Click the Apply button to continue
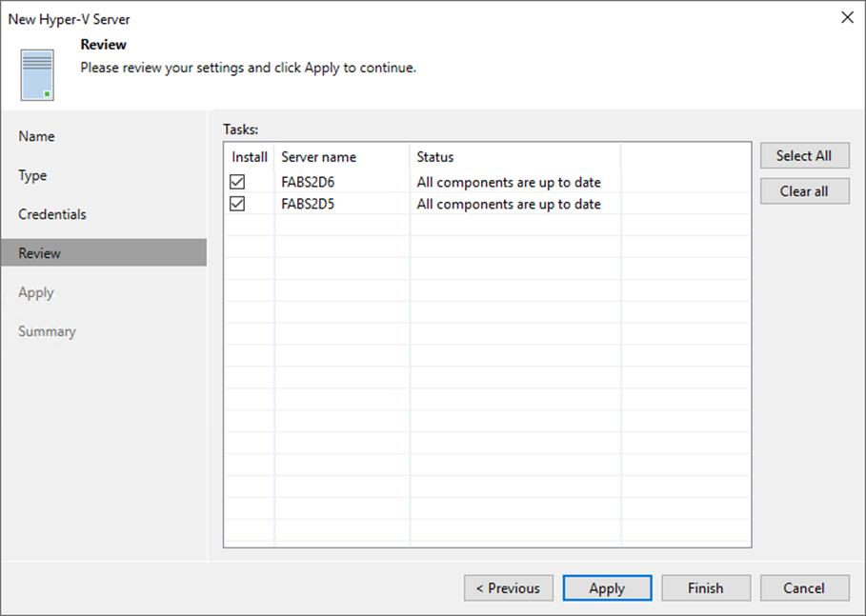866x616 pixels. click(607, 587)
